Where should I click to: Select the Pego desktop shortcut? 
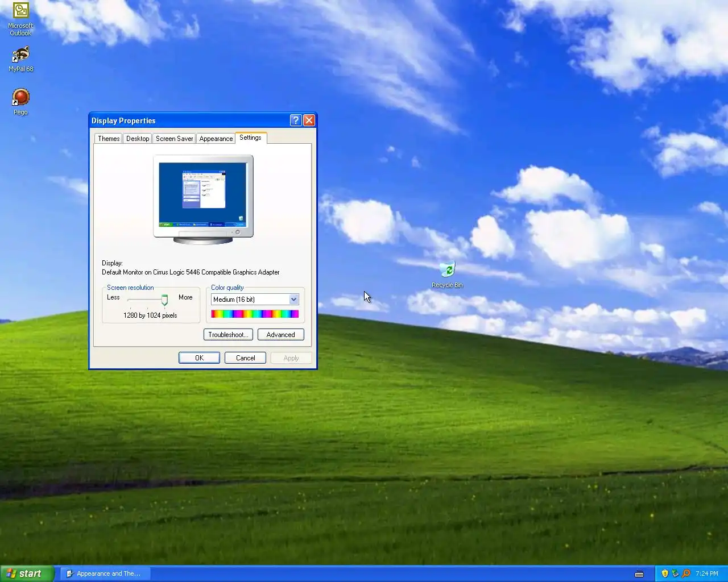pos(20,102)
